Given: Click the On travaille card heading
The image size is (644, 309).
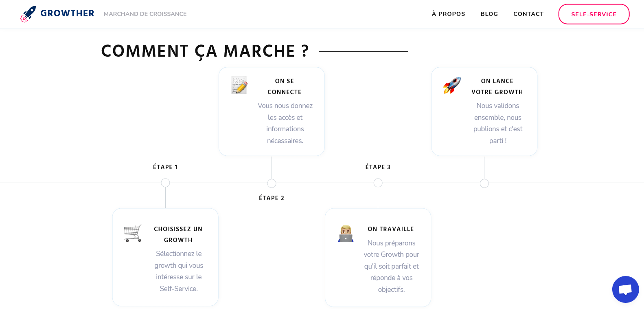Looking at the screenshot, I should [390, 229].
